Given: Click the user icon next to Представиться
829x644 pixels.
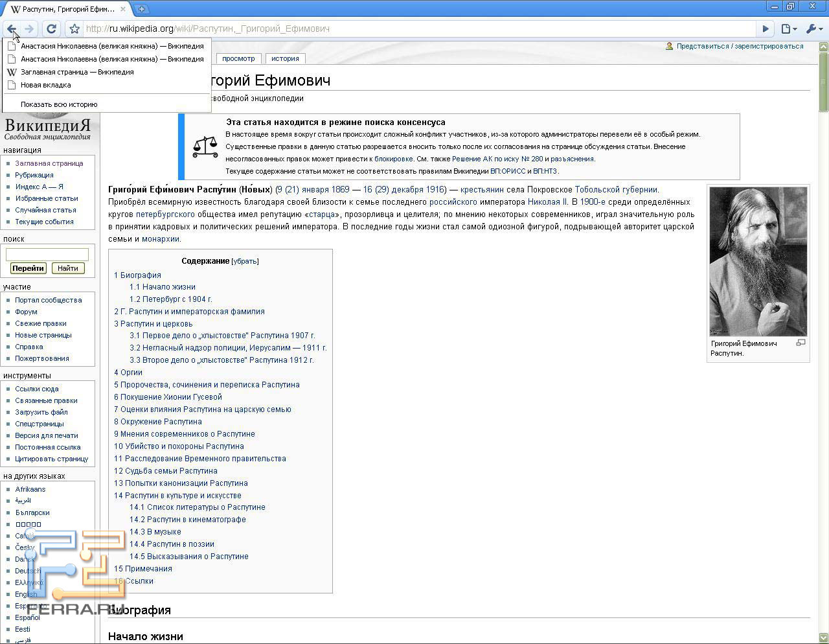Looking at the screenshot, I should (670, 46).
